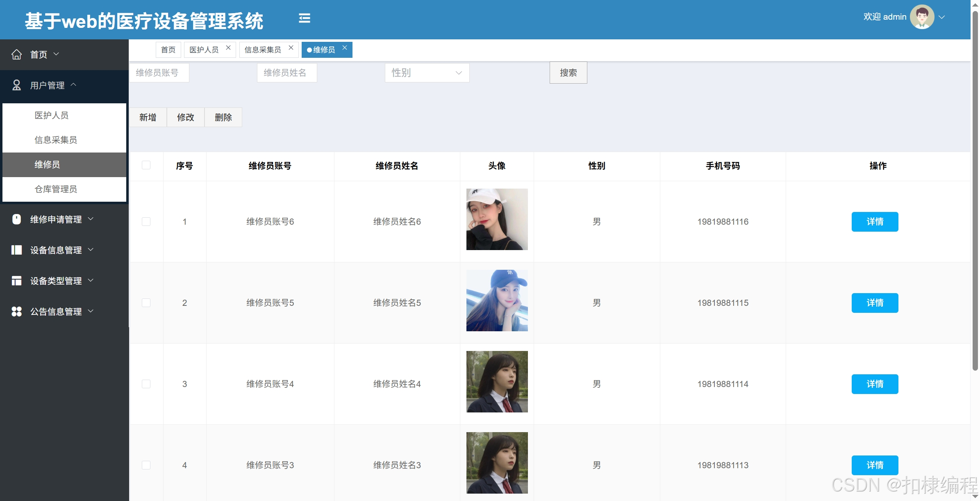980x501 pixels.
Task: Open 详情 for 维修员账号3
Action: pyautogui.click(x=875, y=465)
